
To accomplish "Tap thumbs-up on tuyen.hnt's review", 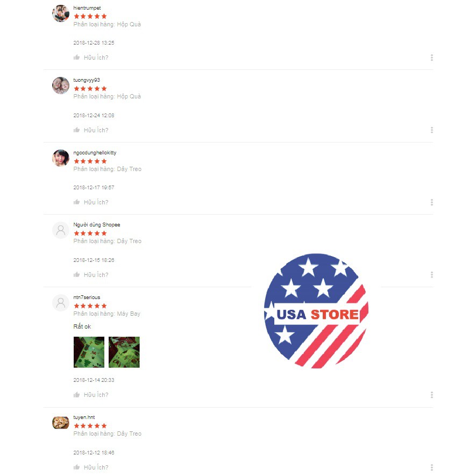I will tap(76, 467).
